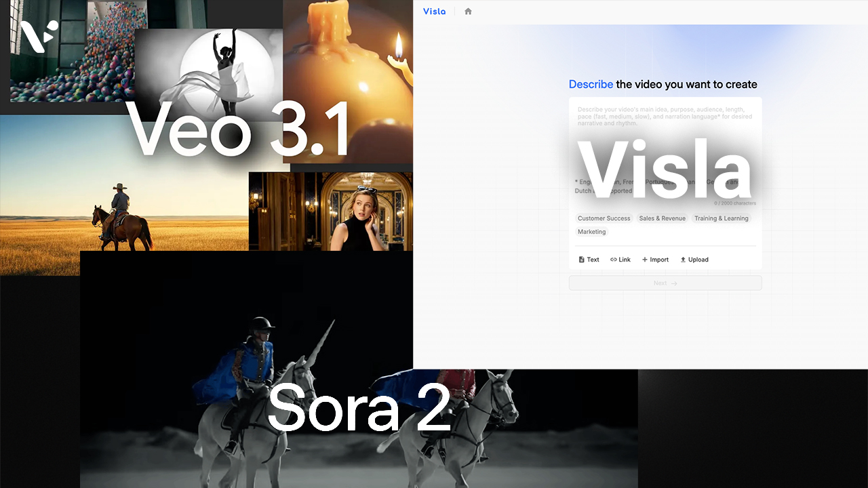Choose the Link input option
The height and width of the screenshot is (488, 868).
620,260
